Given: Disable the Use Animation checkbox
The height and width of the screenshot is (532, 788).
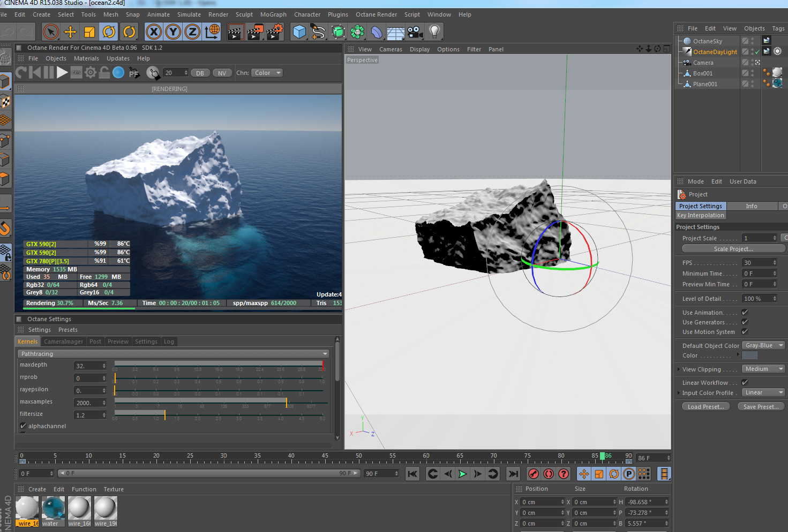Looking at the screenshot, I should [745, 313].
